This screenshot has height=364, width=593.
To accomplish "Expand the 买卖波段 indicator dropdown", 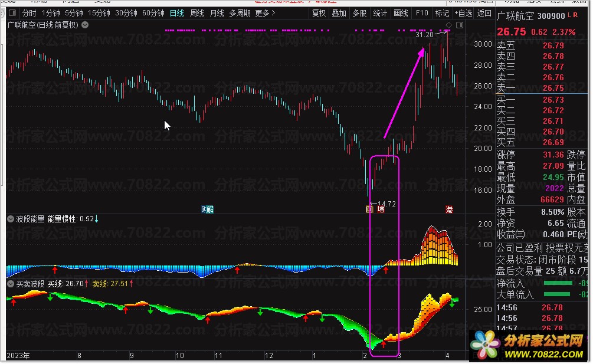I will tap(11, 284).
